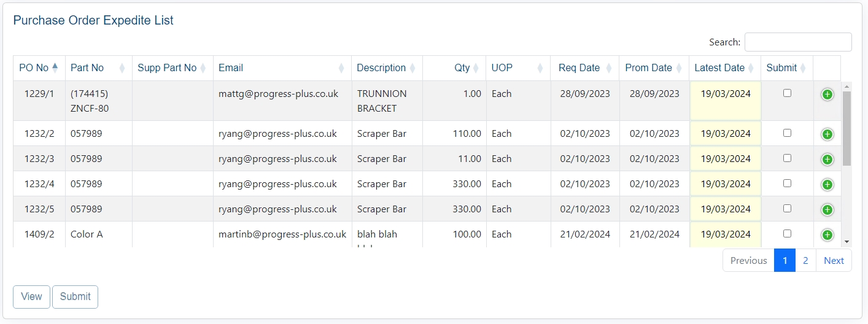This screenshot has width=868, height=324.
Task: Go to page 2 of list
Action: pos(805,261)
